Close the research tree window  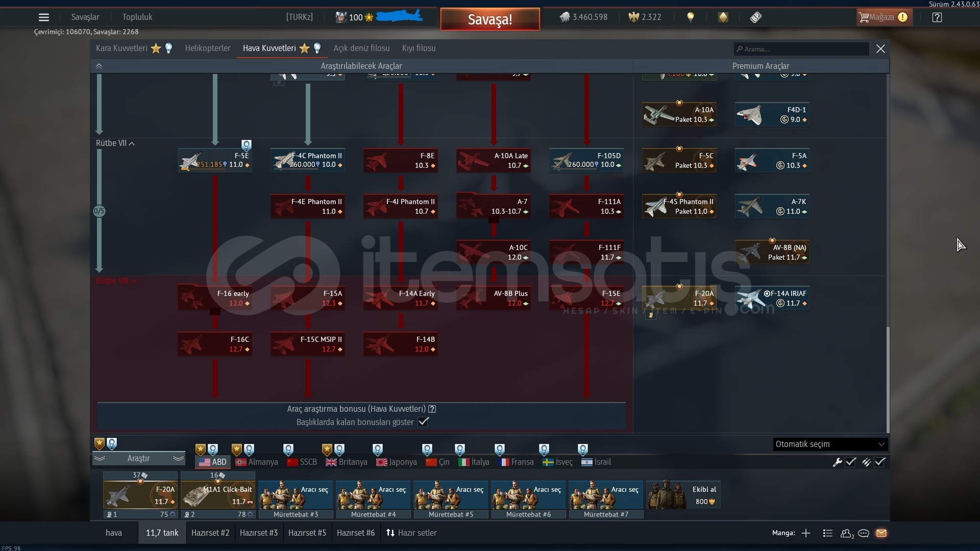tap(880, 49)
